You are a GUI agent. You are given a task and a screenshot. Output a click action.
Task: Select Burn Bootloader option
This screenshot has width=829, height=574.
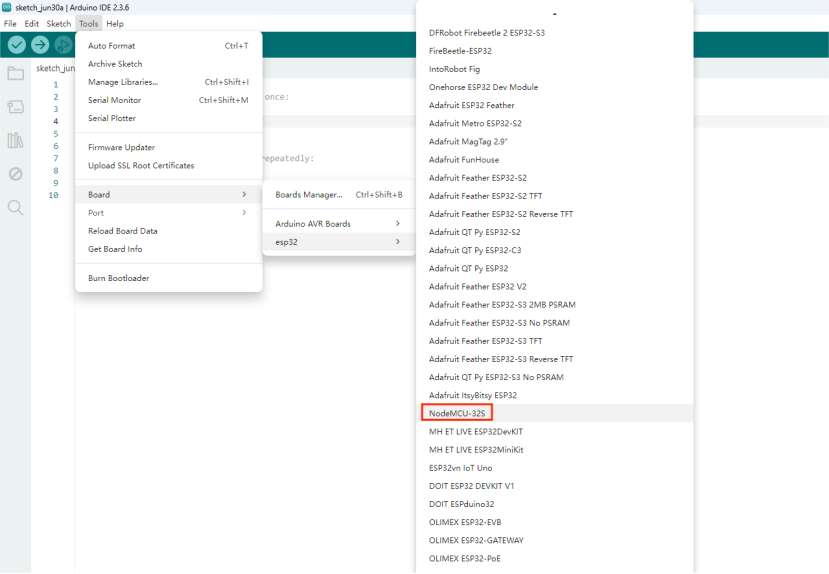[118, 278]
